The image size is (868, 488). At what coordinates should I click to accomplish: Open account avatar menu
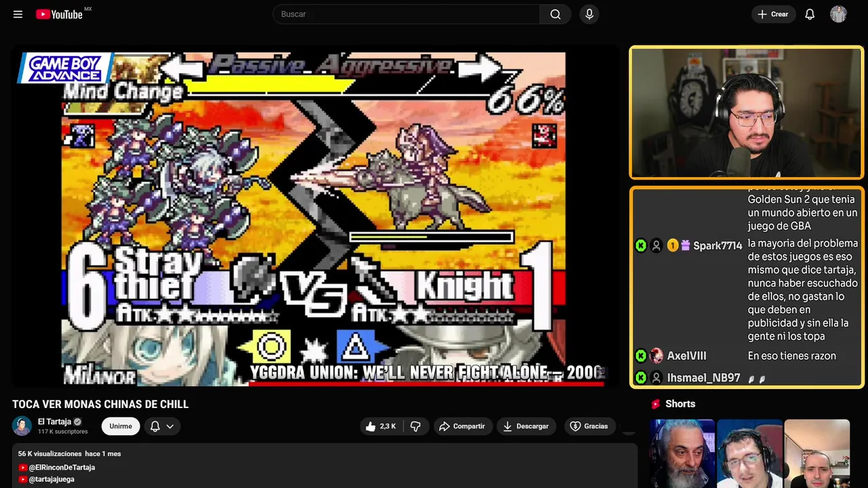(x=838, y=14)
